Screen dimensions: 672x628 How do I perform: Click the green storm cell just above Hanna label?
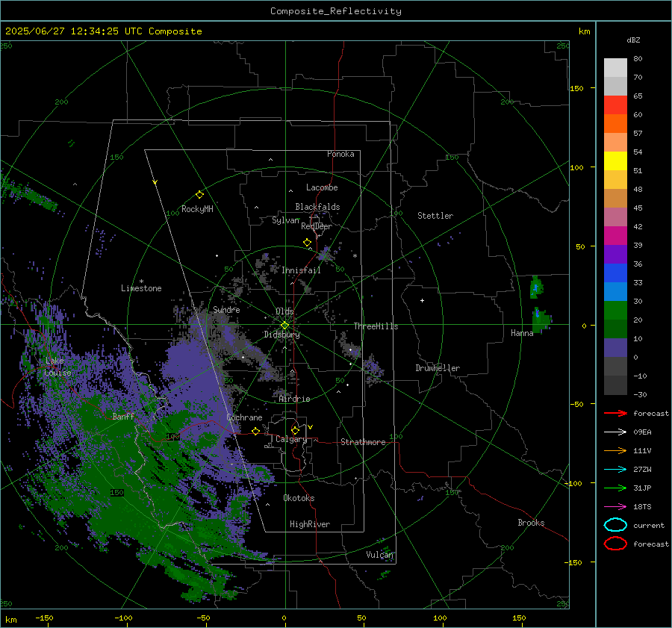(x=541, y=319)
